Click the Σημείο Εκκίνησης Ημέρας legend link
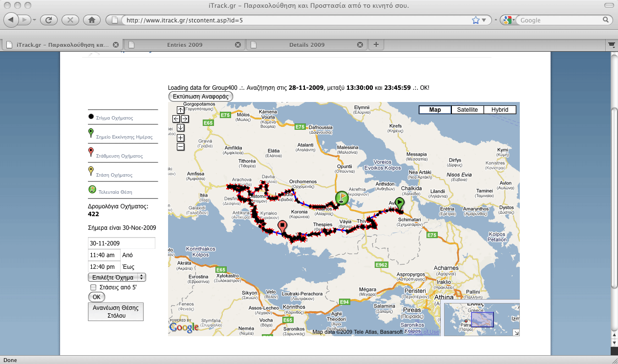618x364 pixels. 124,137
